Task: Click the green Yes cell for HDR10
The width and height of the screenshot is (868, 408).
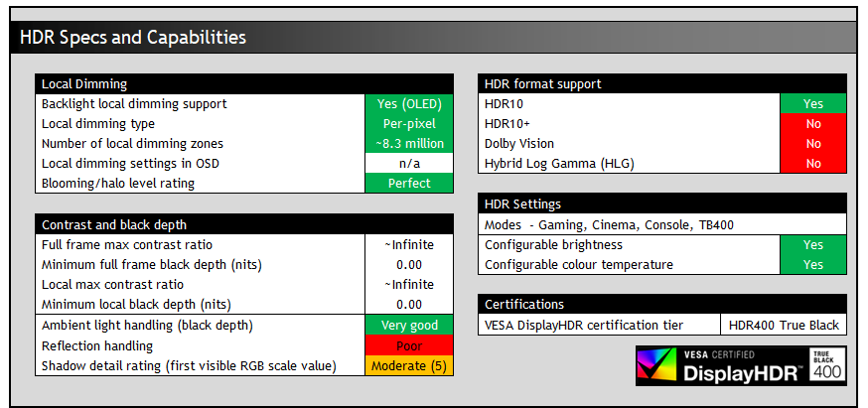Action: coord(812,104)
